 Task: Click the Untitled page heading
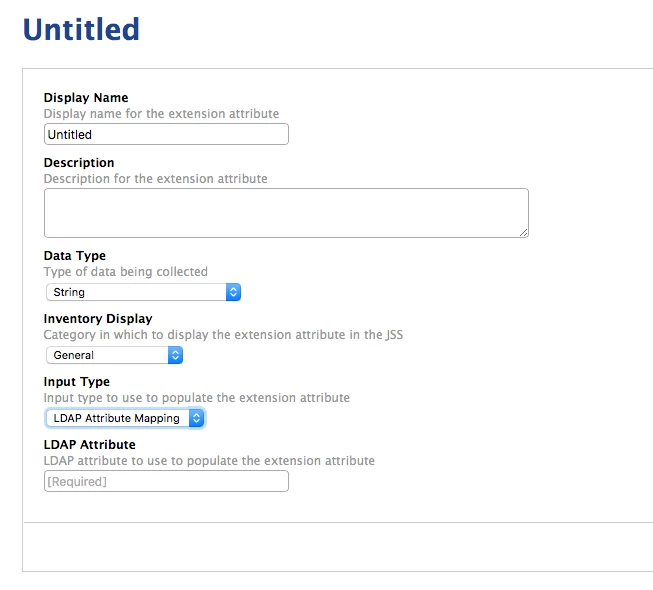[81, 29]
